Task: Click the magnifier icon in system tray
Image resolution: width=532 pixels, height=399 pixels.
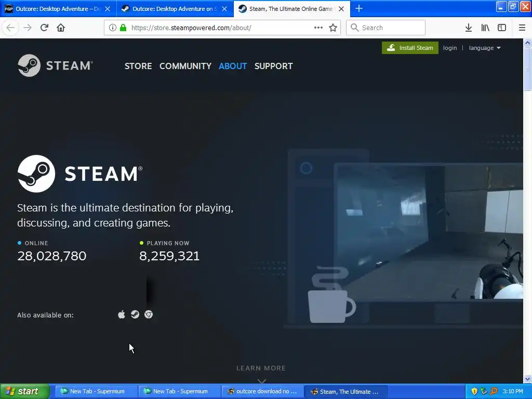Action: point(494,391)
